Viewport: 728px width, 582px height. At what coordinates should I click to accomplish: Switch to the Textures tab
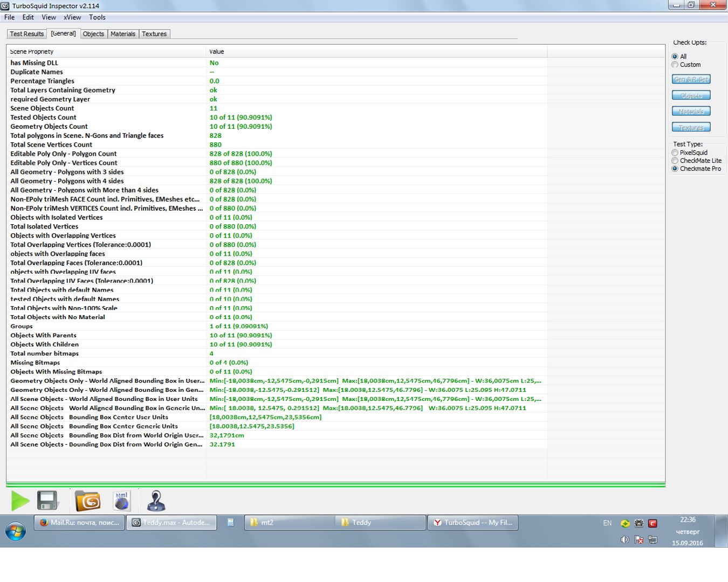click(154, 34)
